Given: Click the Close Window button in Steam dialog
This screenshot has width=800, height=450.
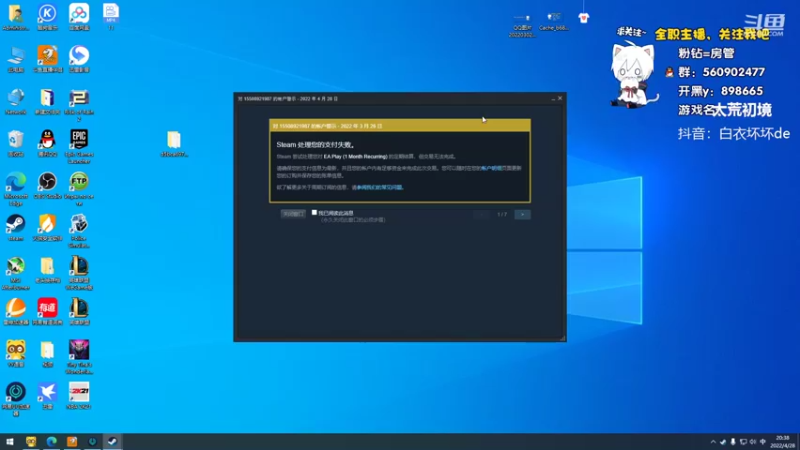Looking at the screenshot, I should pyautogui.click(x=293, y=214).
